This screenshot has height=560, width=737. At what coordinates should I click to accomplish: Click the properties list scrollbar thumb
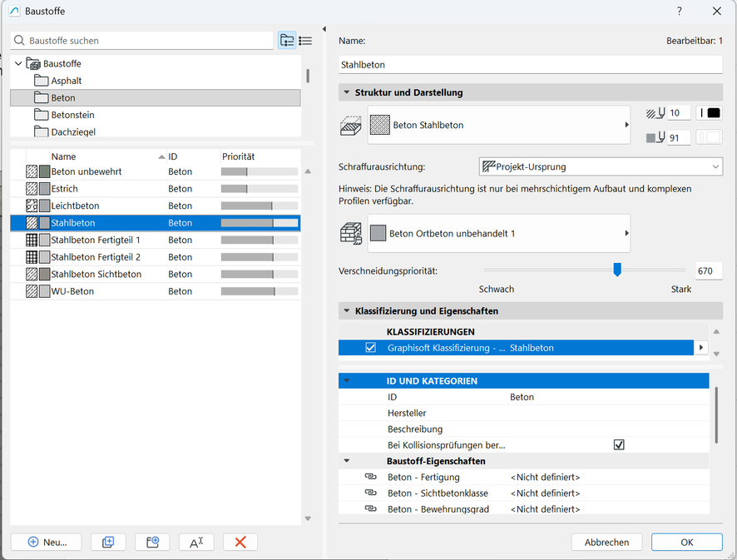(x=716, y=414)
